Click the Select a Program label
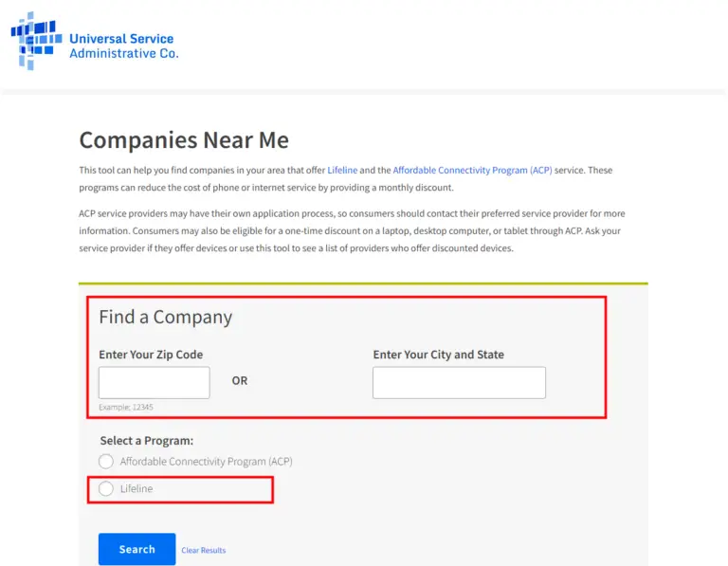 [147, 441]
